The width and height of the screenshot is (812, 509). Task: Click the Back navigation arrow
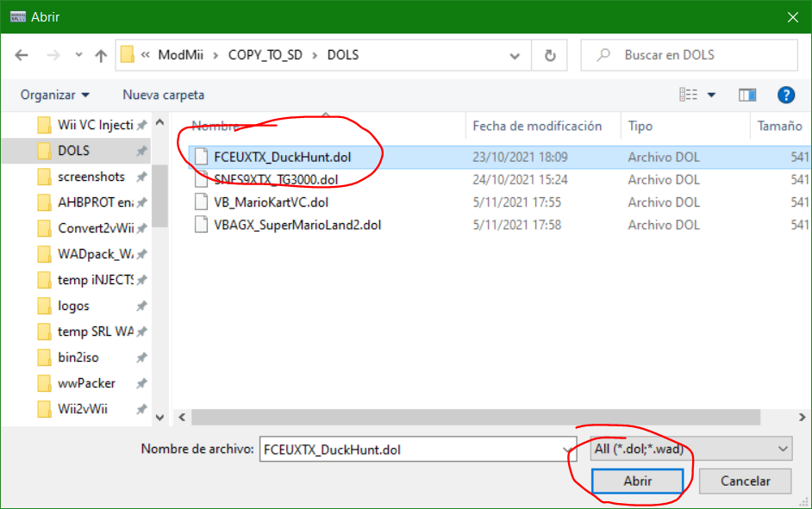22,55
